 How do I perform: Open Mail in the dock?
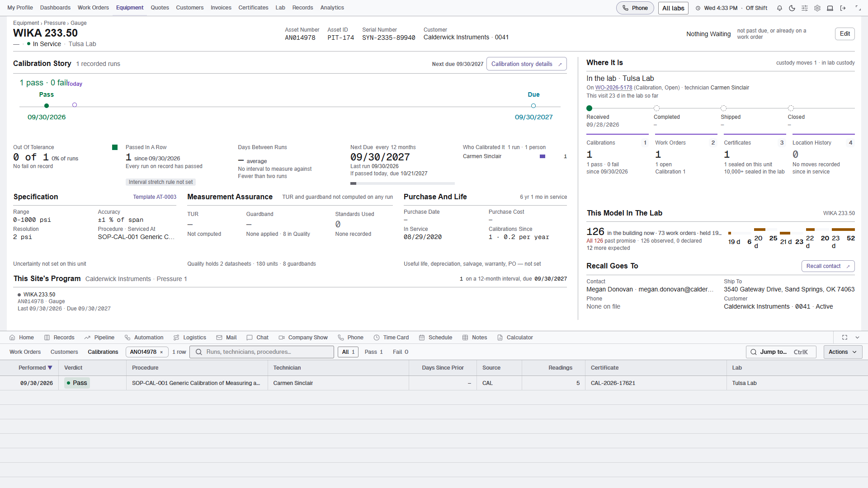tap(226, 338)
